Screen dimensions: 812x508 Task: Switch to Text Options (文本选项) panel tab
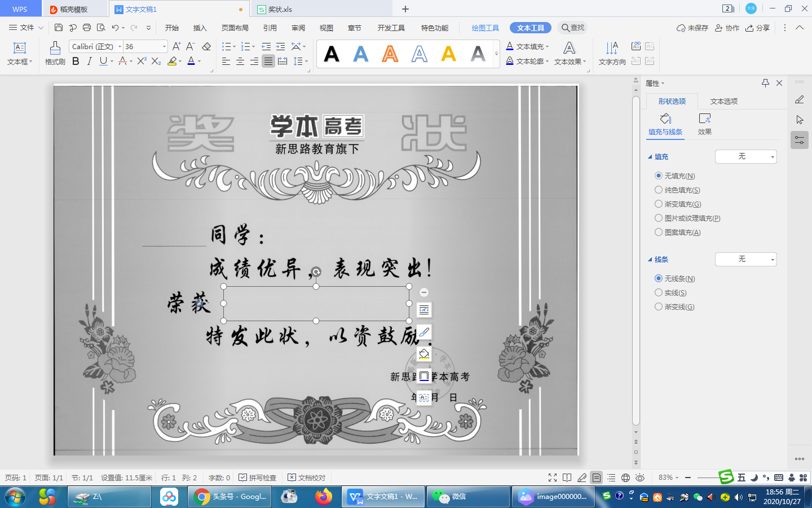pyautogui.click(x=723, y=101)
